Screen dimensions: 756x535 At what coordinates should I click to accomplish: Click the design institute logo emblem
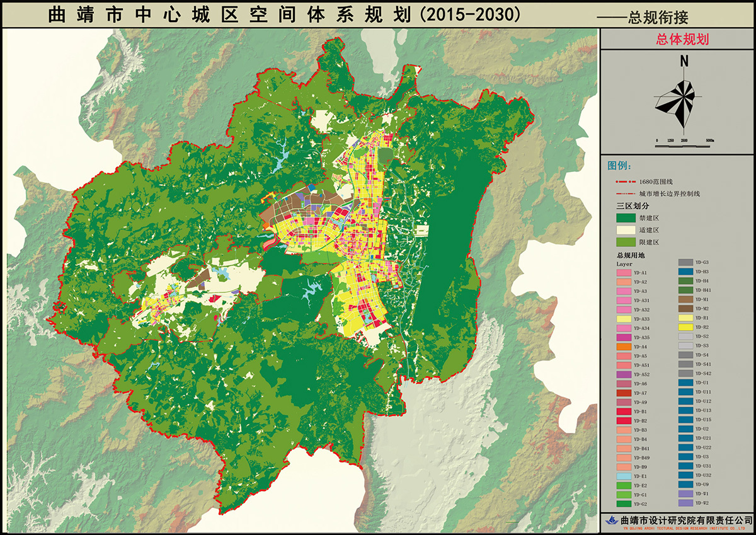coord(612,521)
